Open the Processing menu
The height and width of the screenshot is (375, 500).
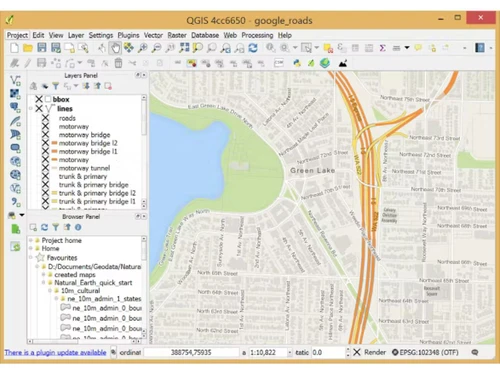(x=257, y=35)
